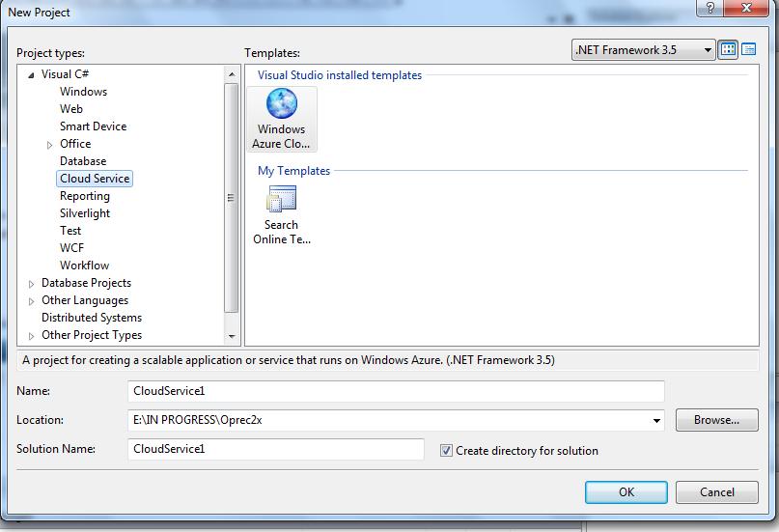
Task: Click the project types scrollbar up arrow
Action: (232, 74)
